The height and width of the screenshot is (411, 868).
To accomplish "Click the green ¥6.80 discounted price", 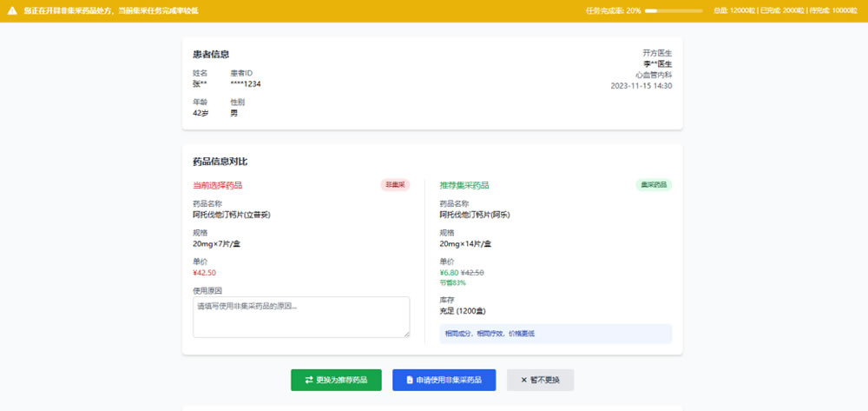I will (x=449, y=273).
